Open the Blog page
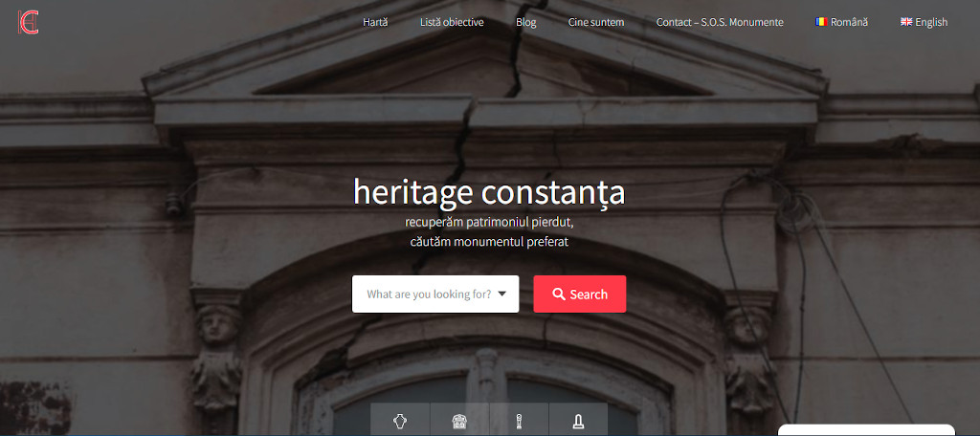The height and width of the screenshot is (436, 980). pyautogui.click(x=526, y=22)
